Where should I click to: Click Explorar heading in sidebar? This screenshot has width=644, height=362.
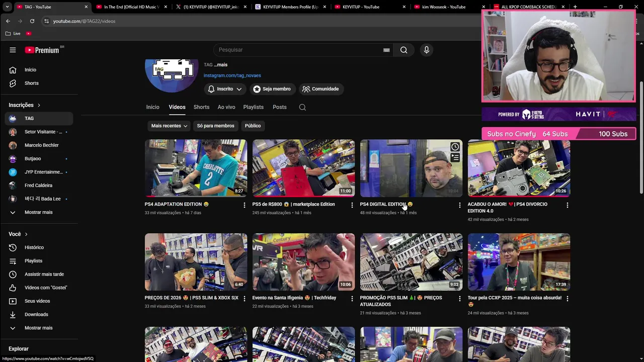(19, 349)
